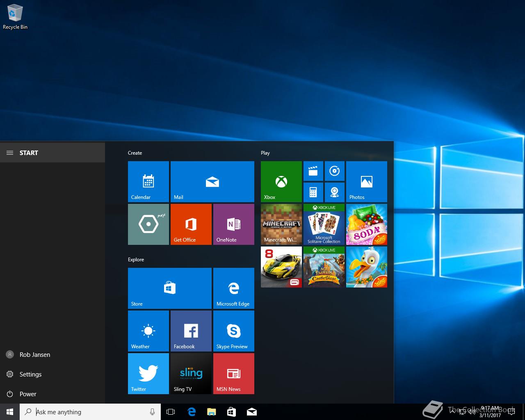525x420 pixels.
Task: Open the Store tile in Explore
Action: [x=170, y=288]
